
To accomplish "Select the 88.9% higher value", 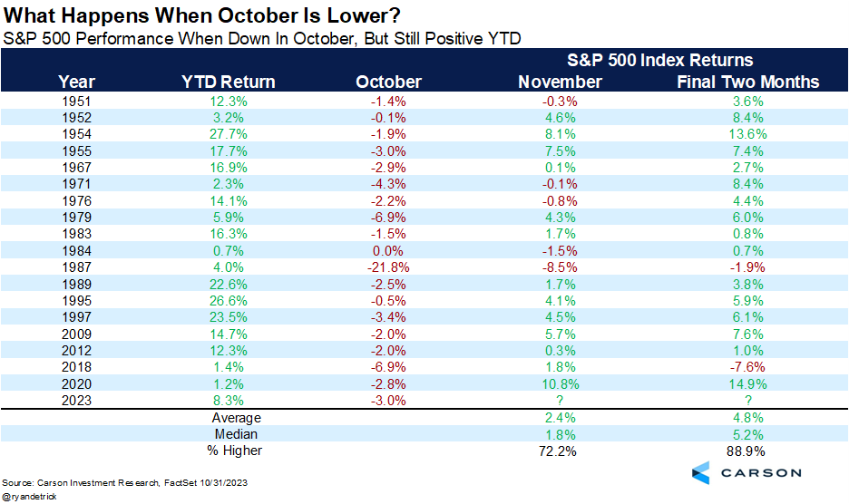I will 748,451.
